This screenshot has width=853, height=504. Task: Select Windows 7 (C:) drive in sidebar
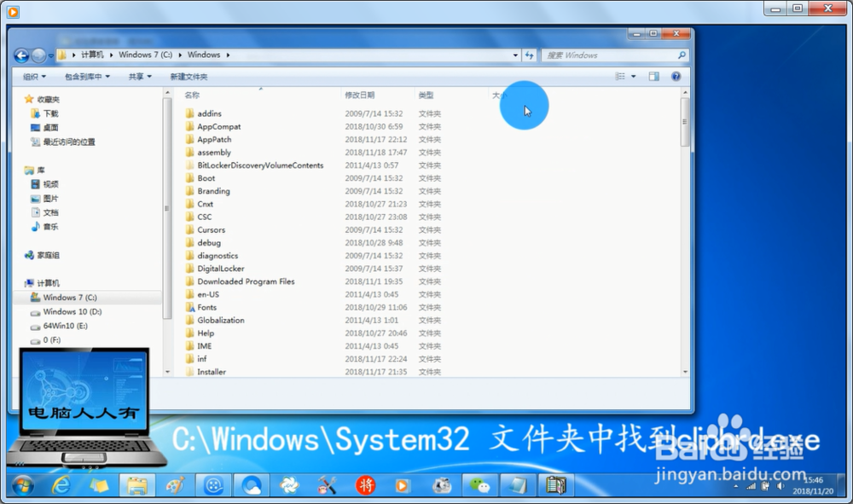[x=70, y=298]
